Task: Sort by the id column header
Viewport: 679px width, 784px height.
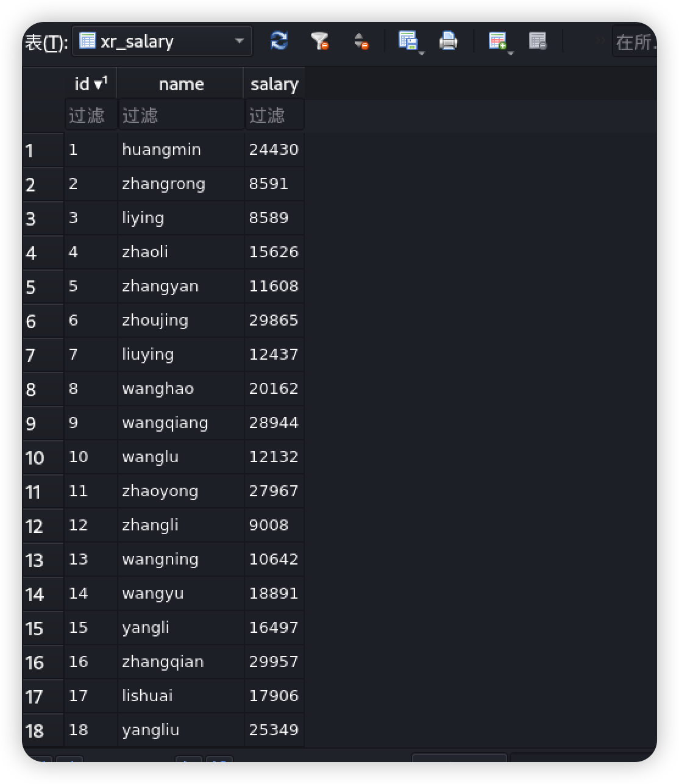Action: click(90, 84)
